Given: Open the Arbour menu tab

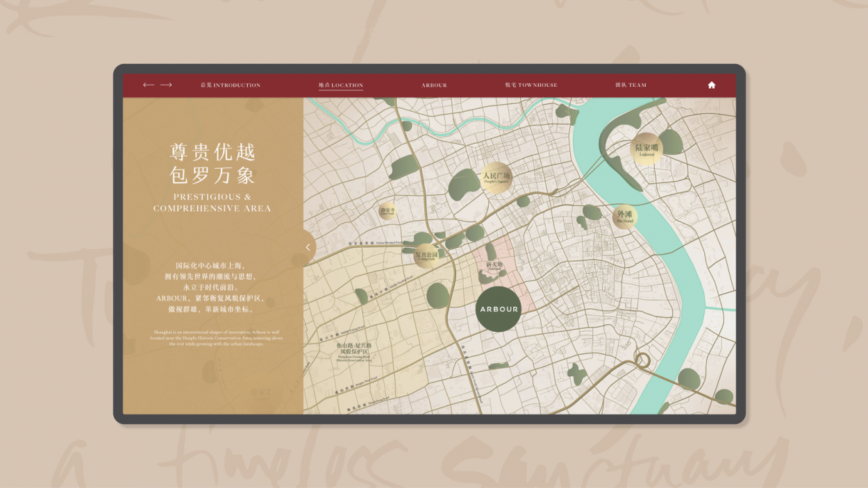Looking at the screenshot, I should [434, 85].
